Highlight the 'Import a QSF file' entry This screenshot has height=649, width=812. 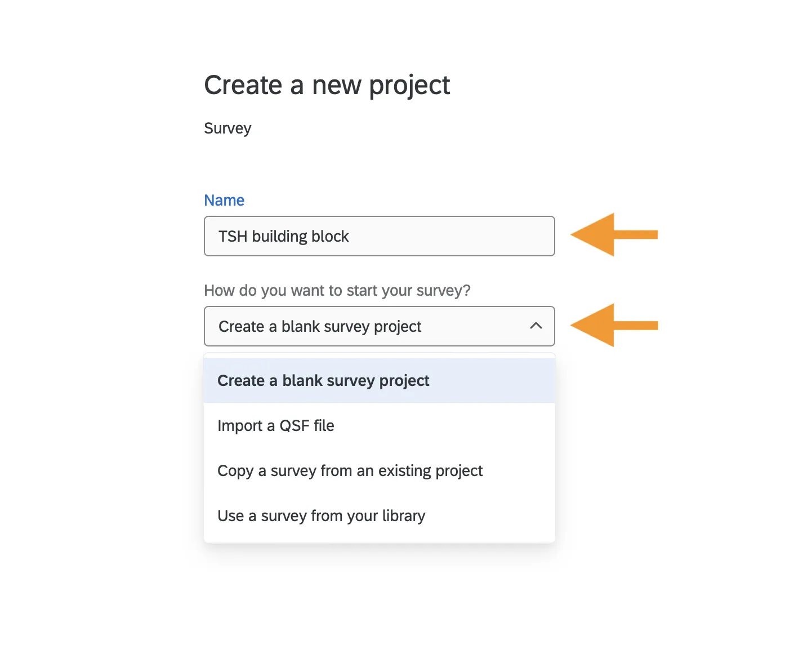tap(276, 425)
